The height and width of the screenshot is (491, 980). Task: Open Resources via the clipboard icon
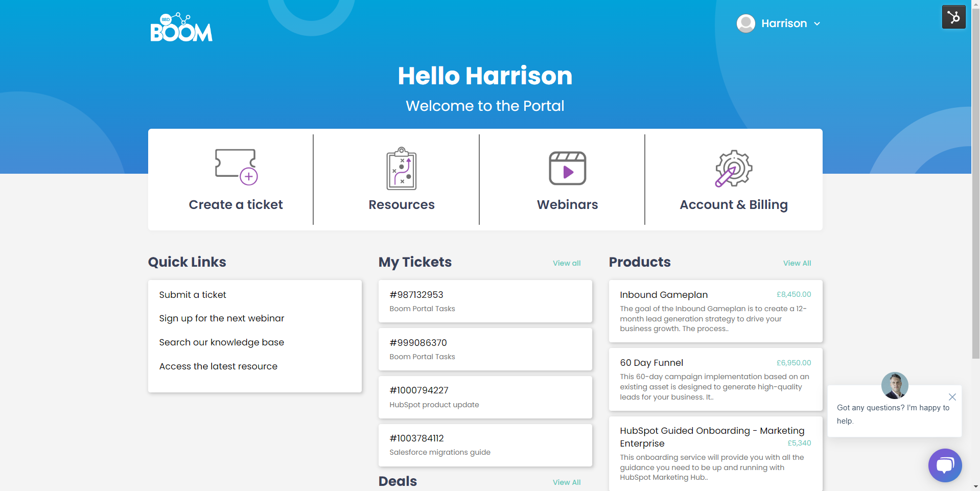coord(401,169)
